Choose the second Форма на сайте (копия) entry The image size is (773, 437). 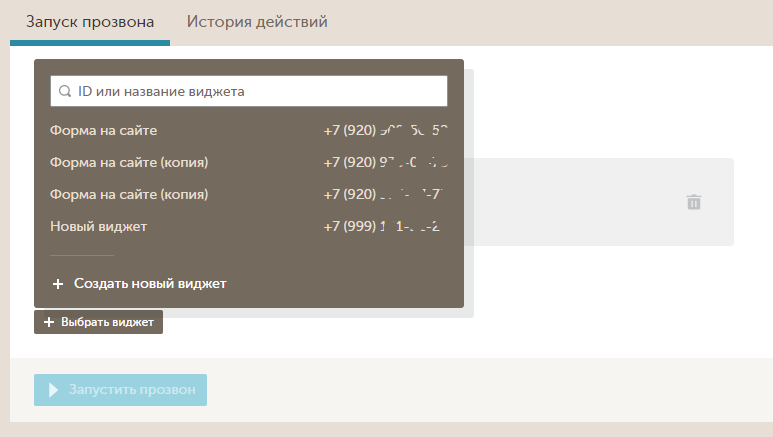pos(129,195)
